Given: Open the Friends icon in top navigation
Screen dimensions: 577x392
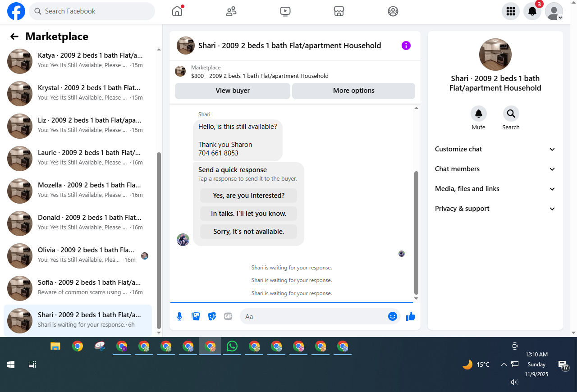Looking at the screenshot, I should [231, 11].
